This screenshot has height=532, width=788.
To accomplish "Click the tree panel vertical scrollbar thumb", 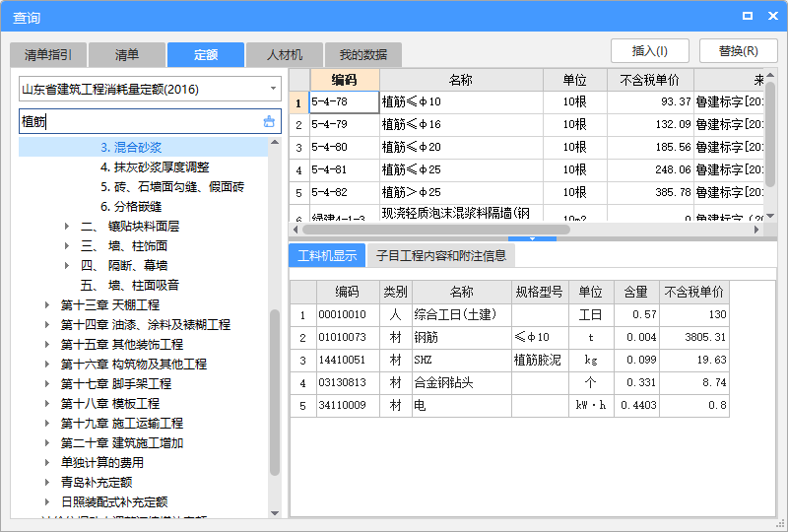I will point(275,392).
